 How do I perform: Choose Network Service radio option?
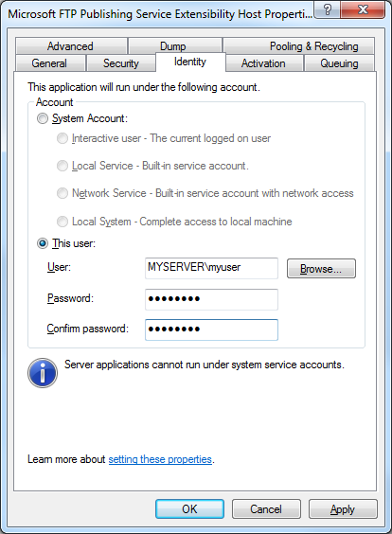[62, 193]
